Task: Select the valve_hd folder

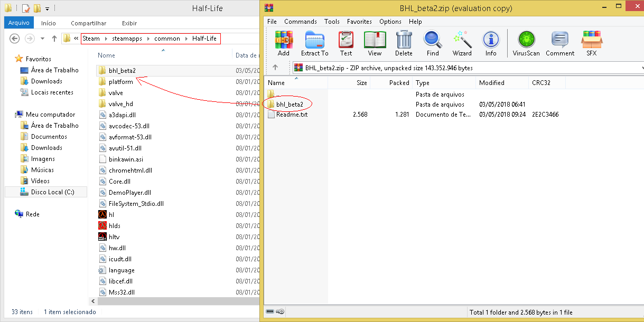Action: [116, 103]
